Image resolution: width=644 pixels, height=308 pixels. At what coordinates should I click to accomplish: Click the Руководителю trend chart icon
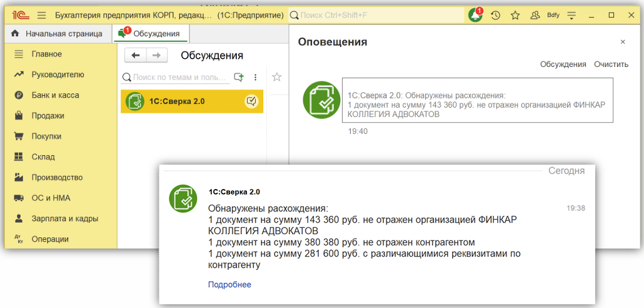pos(19,74)
